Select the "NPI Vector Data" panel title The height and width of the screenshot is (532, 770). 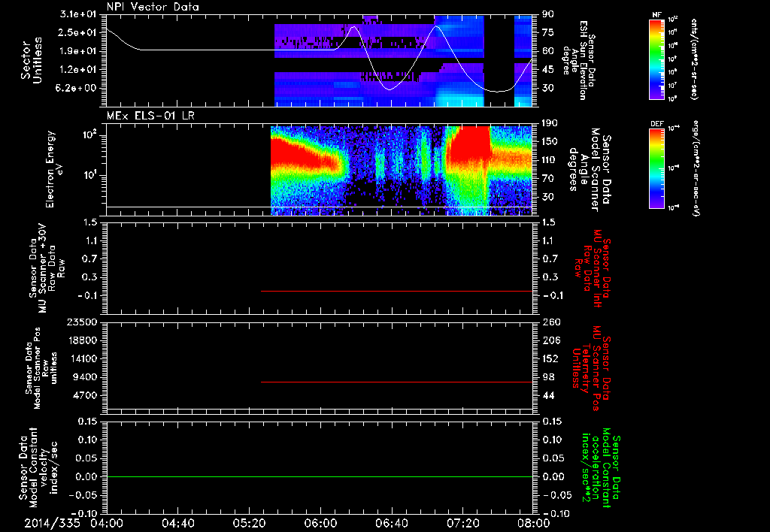coord(153,7)
